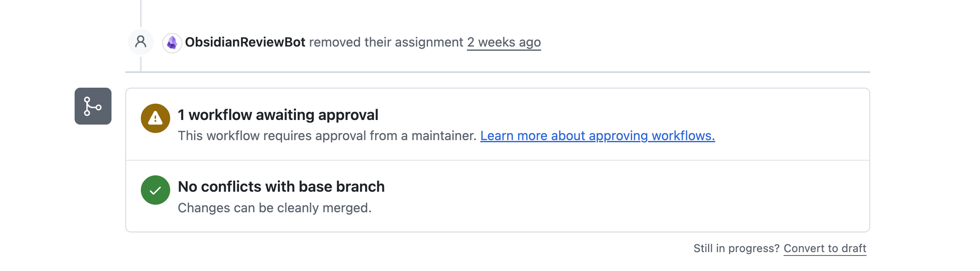Click "This workflow requires approval" description text
Screen dimensions: 980x271
coord(327,136)
